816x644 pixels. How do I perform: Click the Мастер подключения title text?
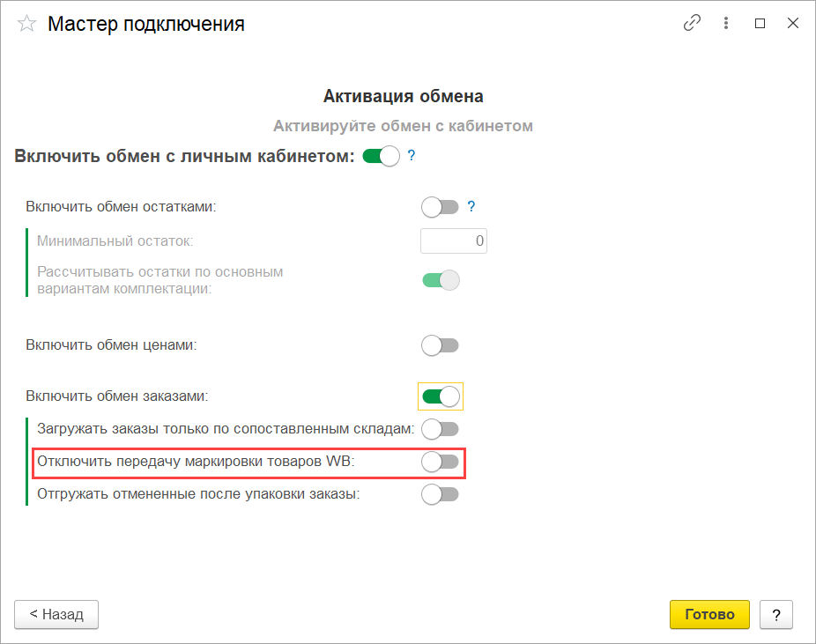pos(146,24)
